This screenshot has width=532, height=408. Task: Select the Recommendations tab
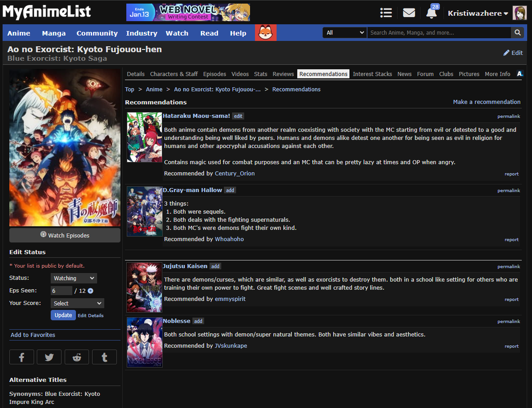[323, 74]
